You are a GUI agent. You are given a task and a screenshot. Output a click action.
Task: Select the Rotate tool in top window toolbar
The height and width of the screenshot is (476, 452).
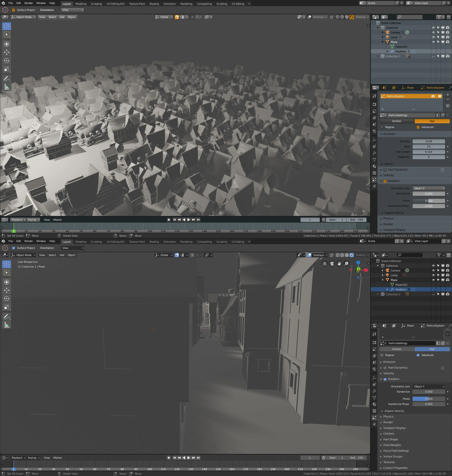tap(7, 61)
